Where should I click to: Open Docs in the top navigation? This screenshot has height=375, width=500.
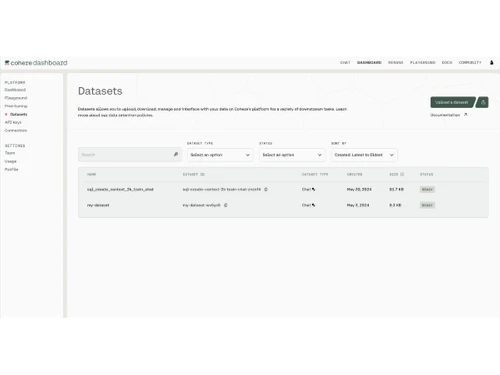(447, 62)
